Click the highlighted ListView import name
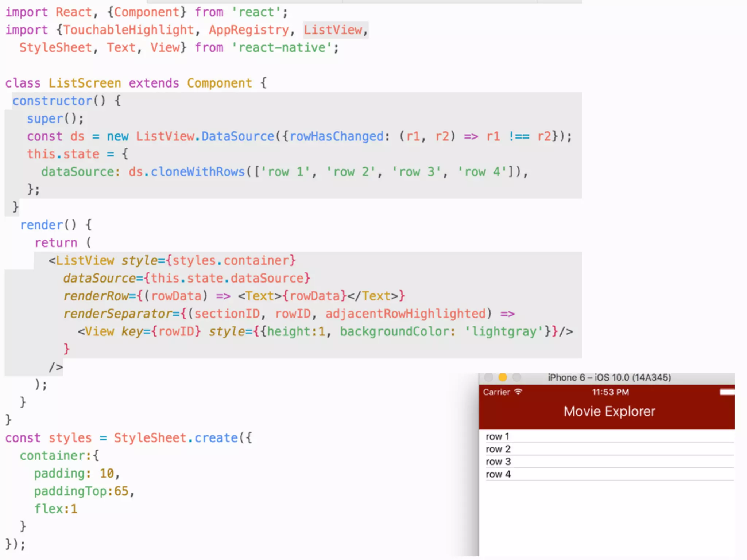 click(x=333, y=30)
